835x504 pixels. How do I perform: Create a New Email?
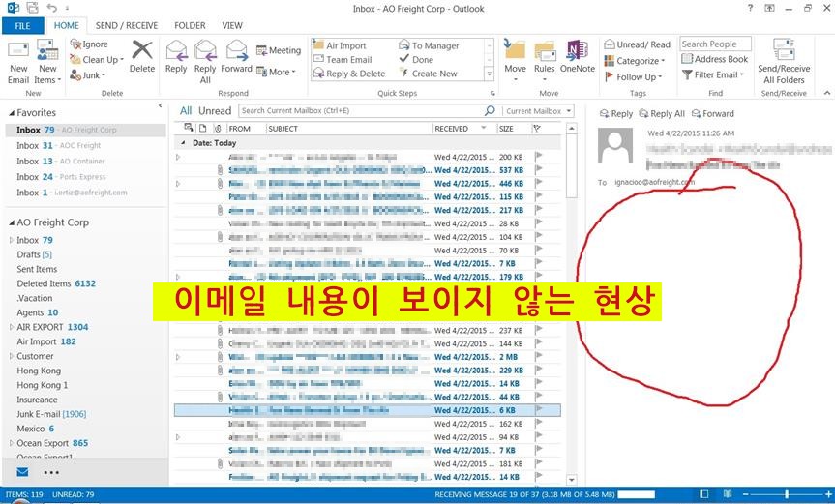pos(18,63)
